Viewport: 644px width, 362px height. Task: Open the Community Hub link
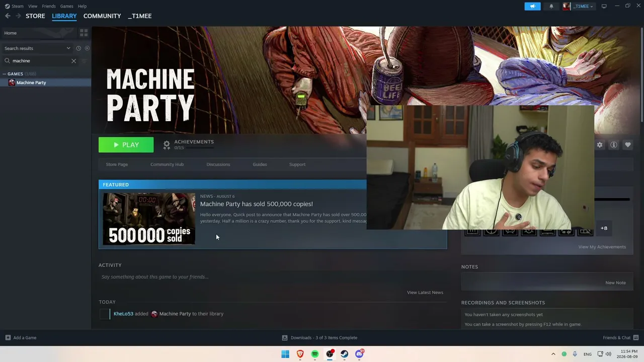167,164
